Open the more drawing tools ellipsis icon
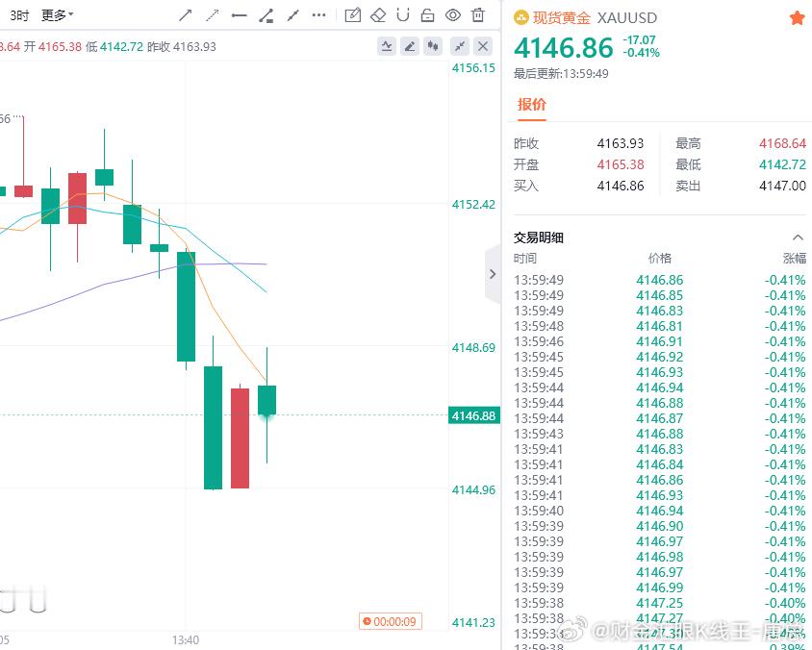The image size is (812, 650). coord(320,14)
